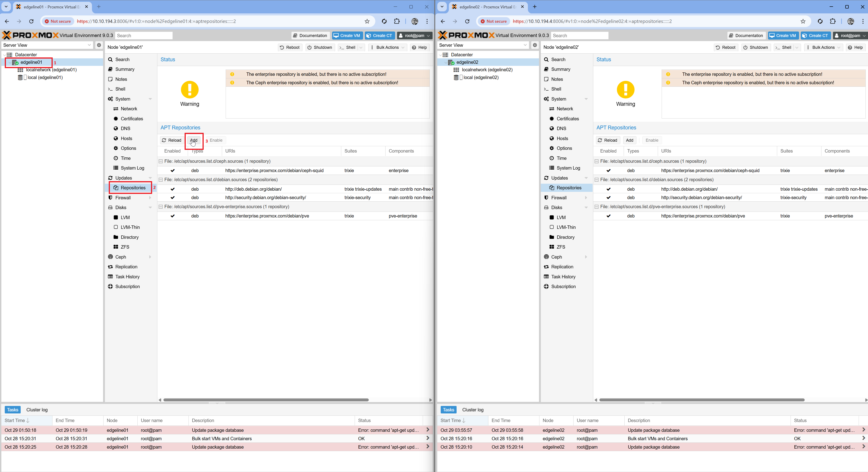The width and height of the screenshot is (868, 472).
Task: Select local (edgeline02) storage node
Action: coord(476,77)
